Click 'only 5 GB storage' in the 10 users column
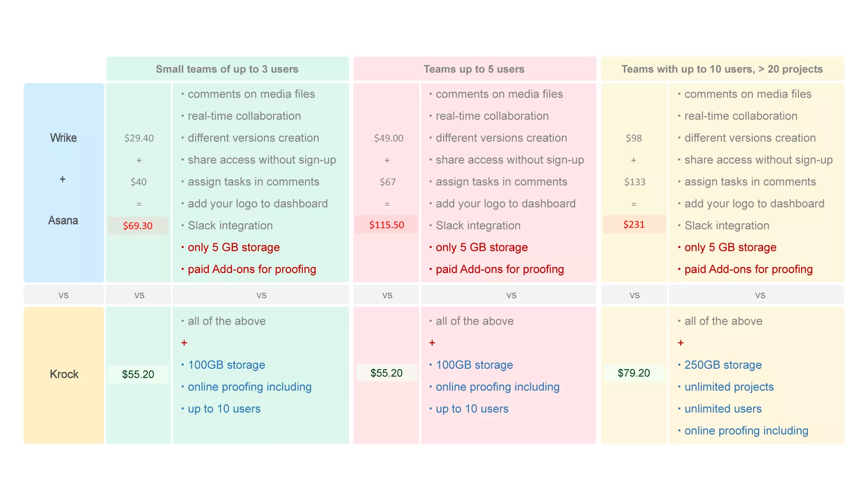Screen dimensions: 868x488 tap(731, 247)
